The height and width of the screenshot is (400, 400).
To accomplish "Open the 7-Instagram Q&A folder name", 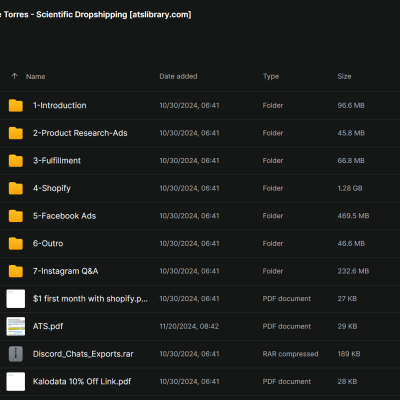I will point(65,271).
